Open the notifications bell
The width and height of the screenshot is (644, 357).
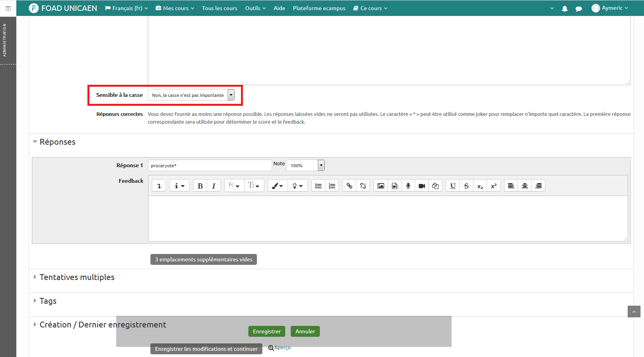tap(565, 9)
